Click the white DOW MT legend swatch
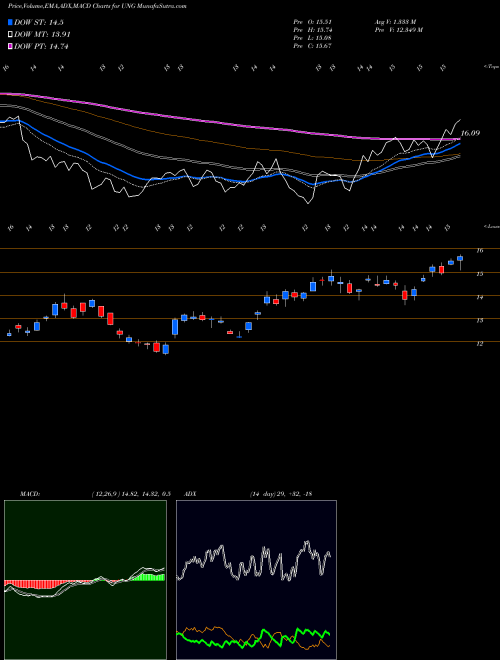The image size is (500, 660). point(11,35)
